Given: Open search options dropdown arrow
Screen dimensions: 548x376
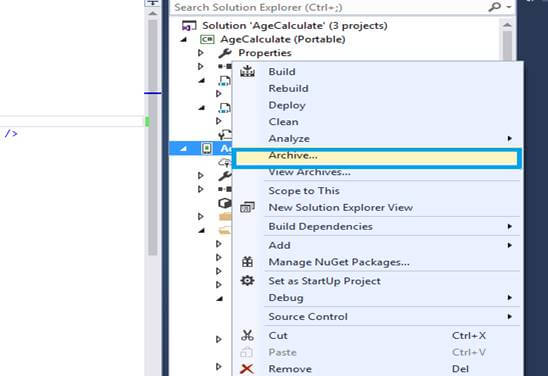Looking at the screenshot, I should pyautogui.click(x=509, y=7).
